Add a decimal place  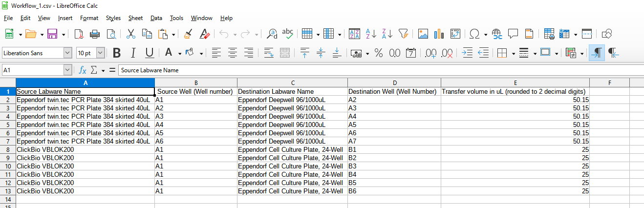pos(430,53)
